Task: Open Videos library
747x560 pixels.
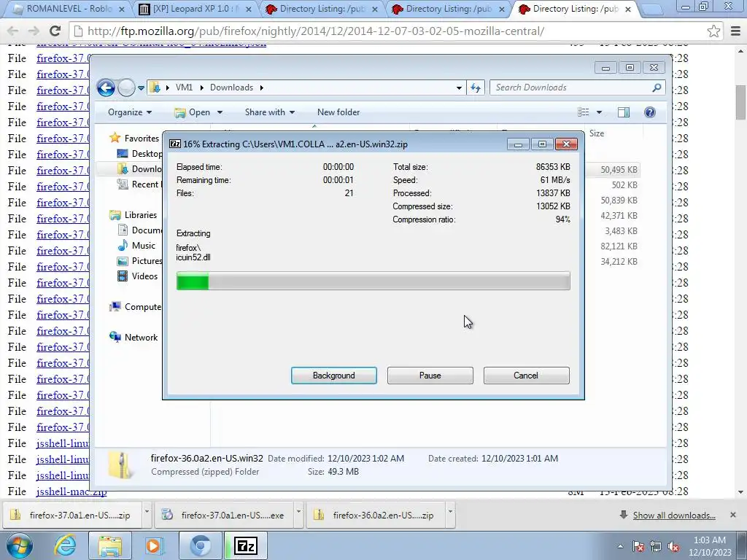Action: tap(138, 276)
